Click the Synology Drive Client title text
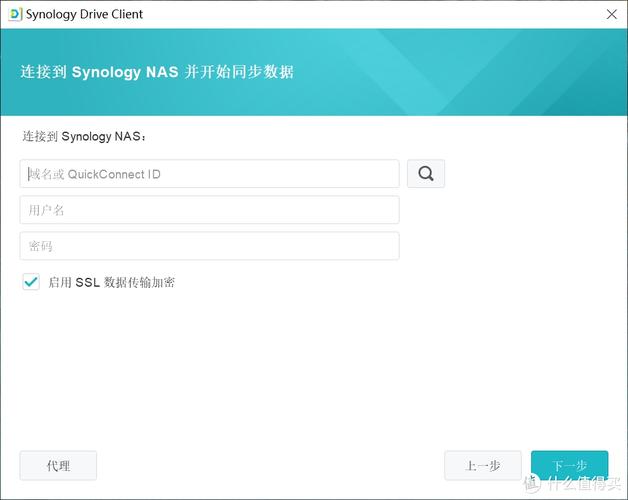Viewport: 628px width, 500px height. click(x=89, y=14)
